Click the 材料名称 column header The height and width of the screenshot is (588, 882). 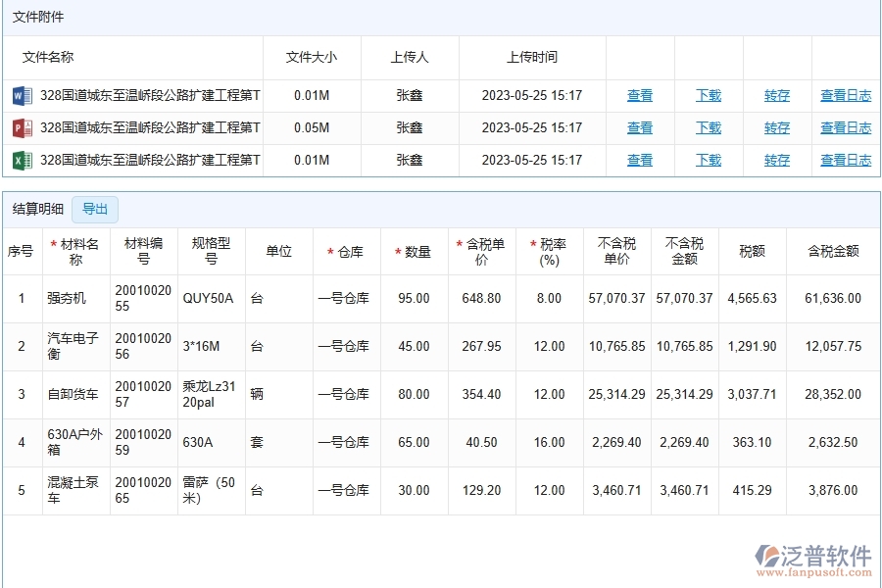(x=75, y=252)
